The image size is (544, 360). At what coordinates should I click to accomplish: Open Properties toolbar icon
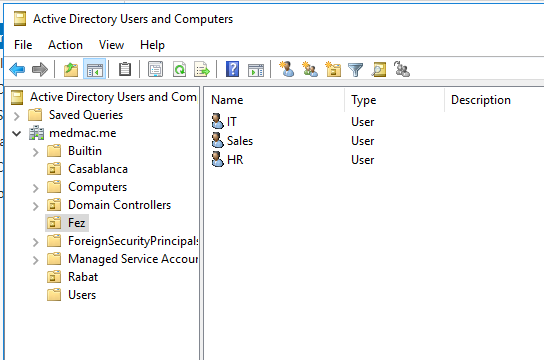click(155, 69)
